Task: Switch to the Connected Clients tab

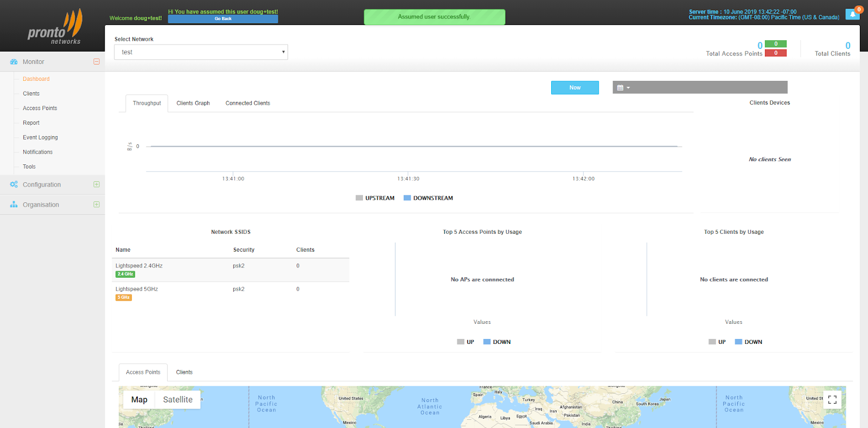Action: pos(248,103)
